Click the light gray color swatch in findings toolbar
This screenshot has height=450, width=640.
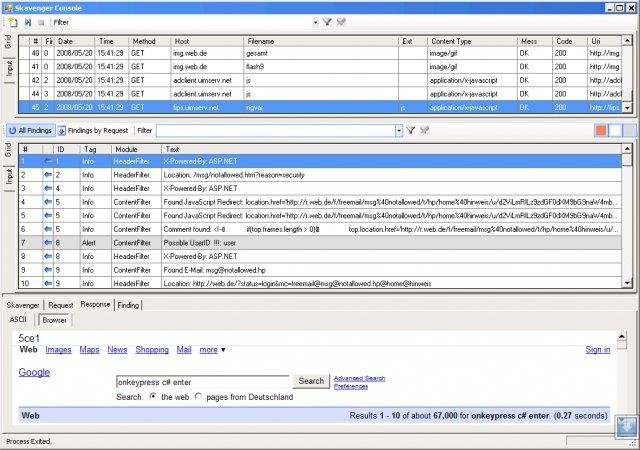pos(630,130)
